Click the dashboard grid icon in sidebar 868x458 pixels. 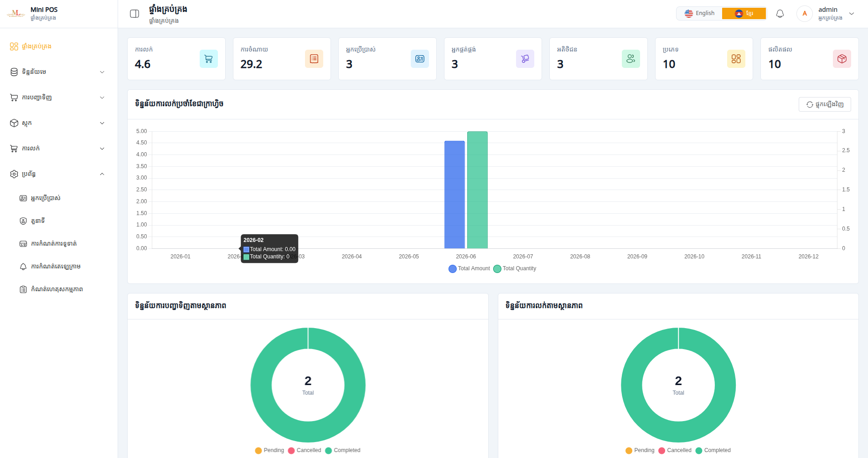click(x=14, y=46)
